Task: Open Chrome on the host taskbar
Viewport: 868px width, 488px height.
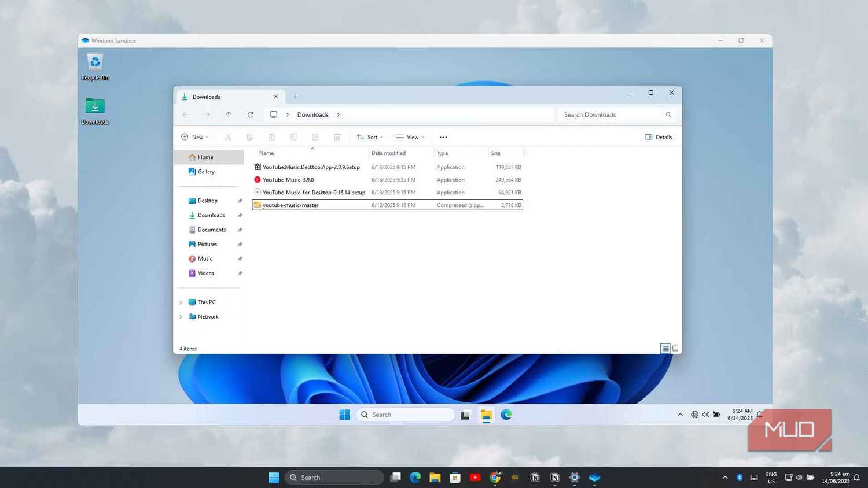Action: click(x=495, y=478)
